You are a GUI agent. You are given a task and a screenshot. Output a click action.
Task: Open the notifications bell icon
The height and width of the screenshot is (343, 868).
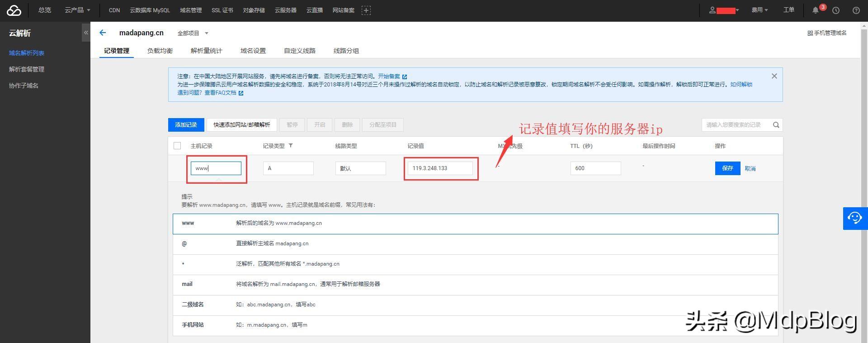coord(816,10)
